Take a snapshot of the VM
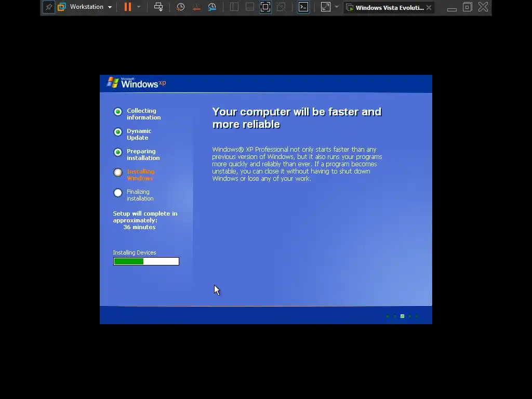Screen dimensions: 532x399 tap(180, 7)
